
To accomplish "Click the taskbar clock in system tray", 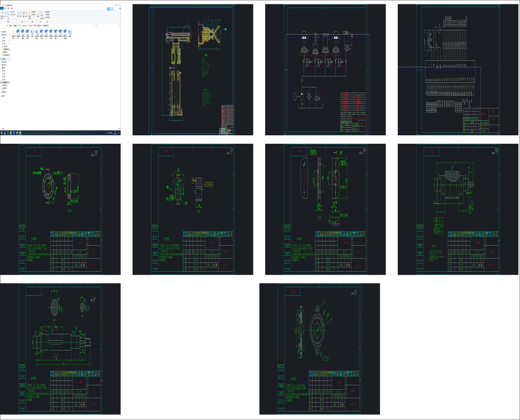I will coord(116,133).
